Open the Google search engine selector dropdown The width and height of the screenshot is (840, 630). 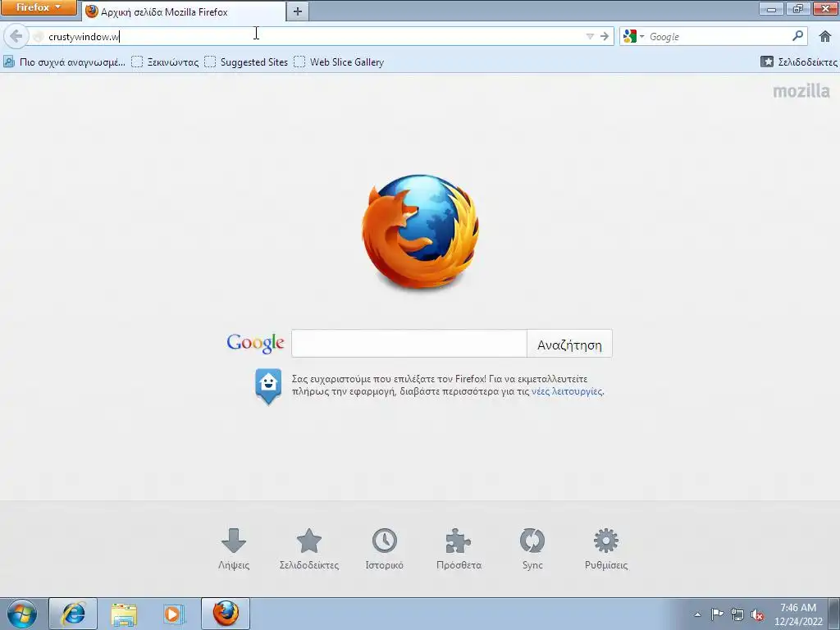point(634,36)
